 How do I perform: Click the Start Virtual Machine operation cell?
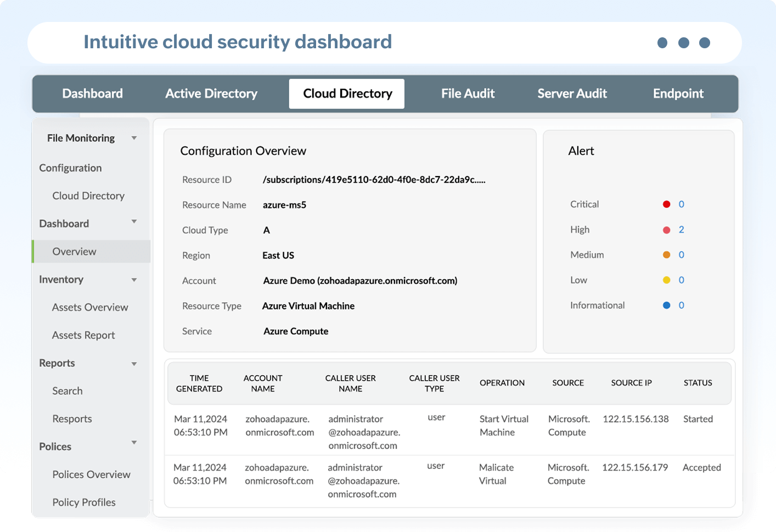pos(504,426)
